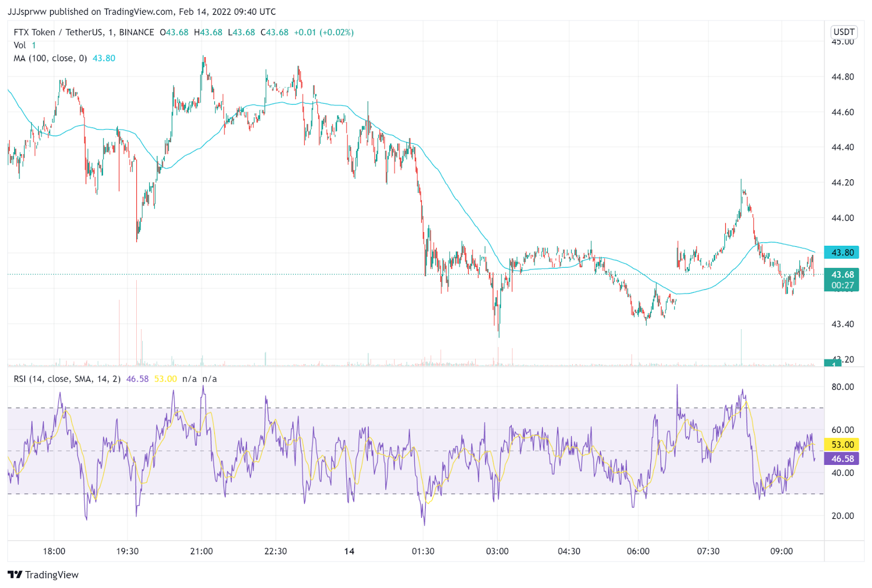Click the 44.60 price axis label

843,112
